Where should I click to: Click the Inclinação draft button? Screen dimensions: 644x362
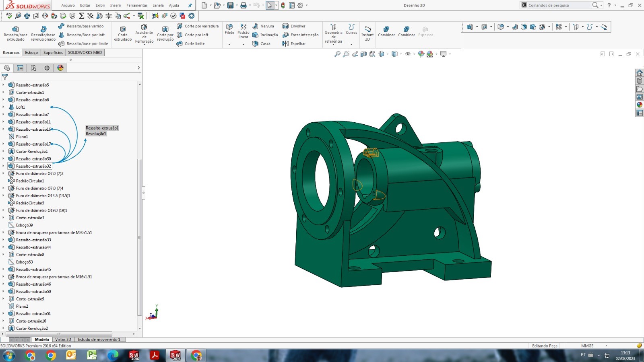265,35
